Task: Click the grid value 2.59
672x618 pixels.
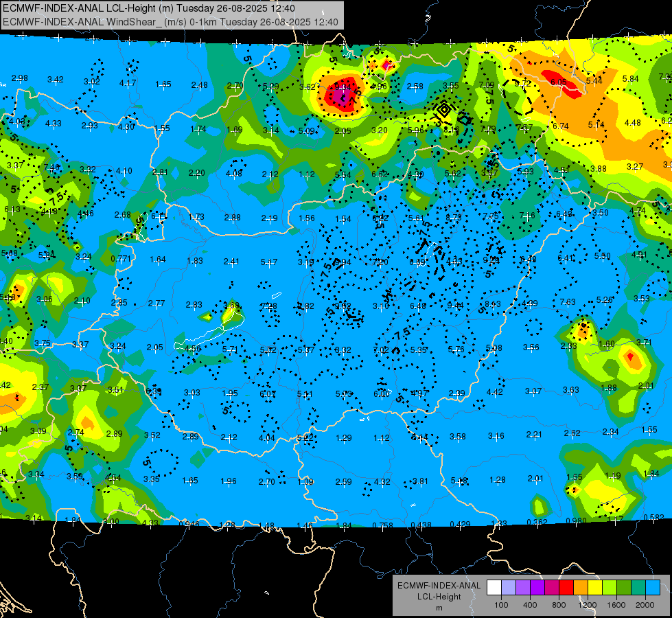Action: tap(344, 481)
